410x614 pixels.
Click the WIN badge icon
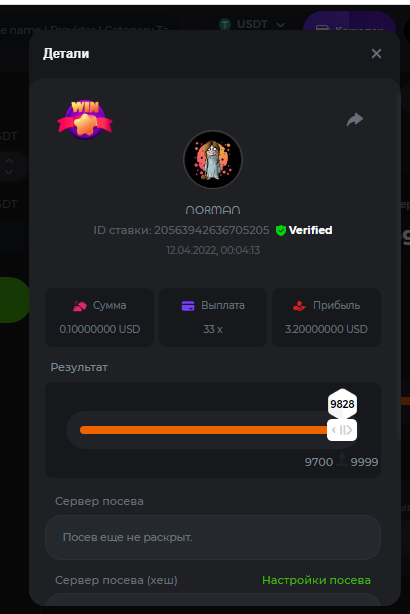pos(85,120)
